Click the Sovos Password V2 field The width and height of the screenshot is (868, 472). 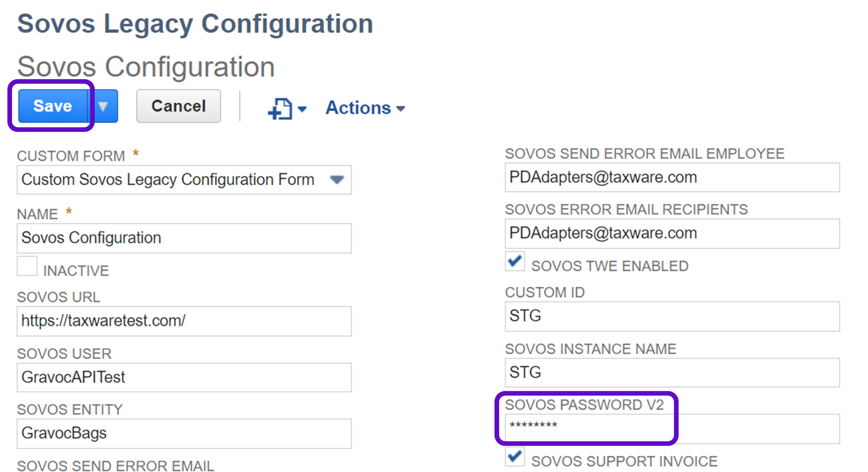pos(672,429)
